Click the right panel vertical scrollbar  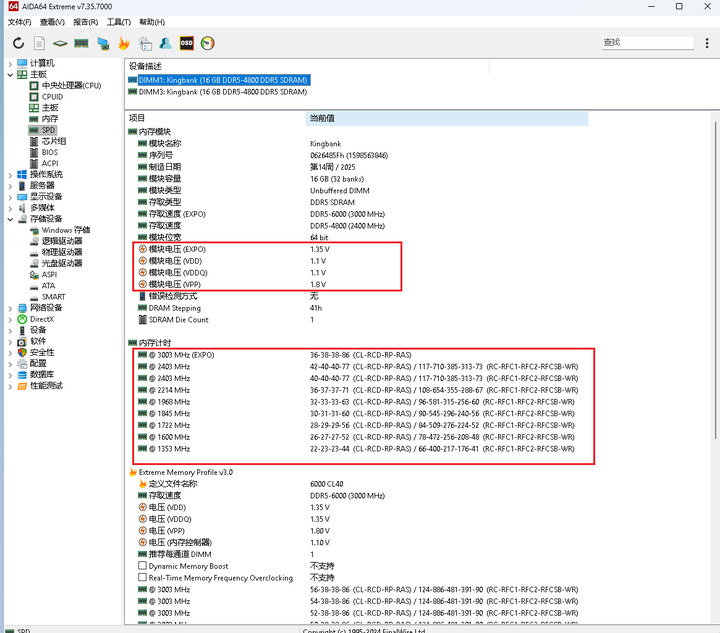coord(715,280)
